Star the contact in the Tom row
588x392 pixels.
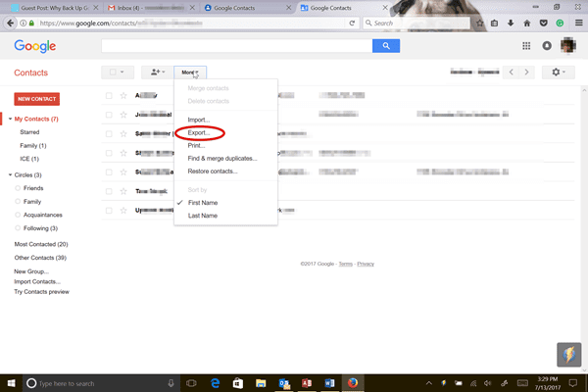(x=123, y=191)
